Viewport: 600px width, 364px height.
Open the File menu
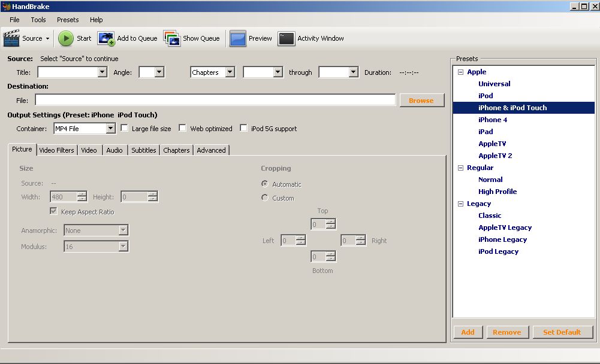click(x=14, y=20)
